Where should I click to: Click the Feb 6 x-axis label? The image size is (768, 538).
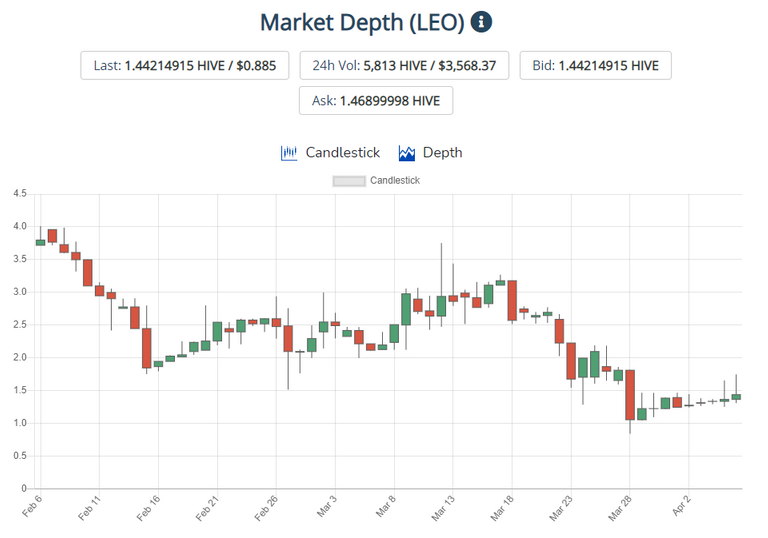(x=32, y=506)
